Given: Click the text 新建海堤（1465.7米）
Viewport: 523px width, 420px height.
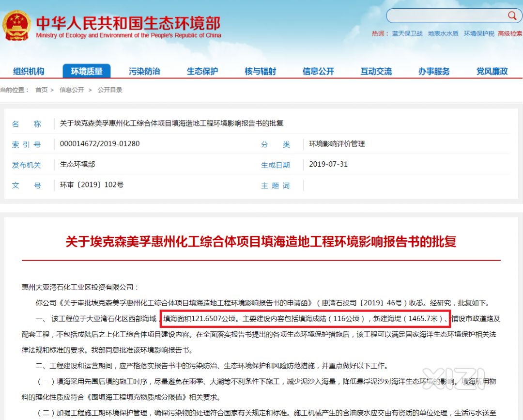Looking at the screenshot, I should pos(409,319).
